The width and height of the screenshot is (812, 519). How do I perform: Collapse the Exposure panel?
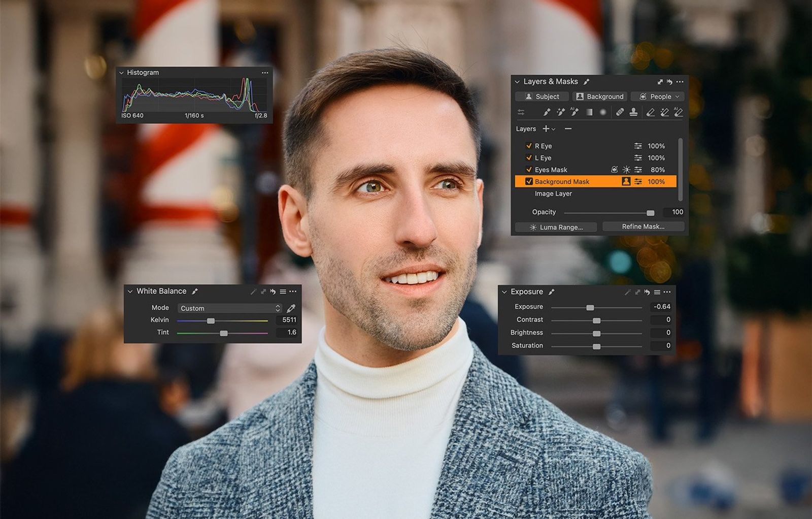point(504,292)
